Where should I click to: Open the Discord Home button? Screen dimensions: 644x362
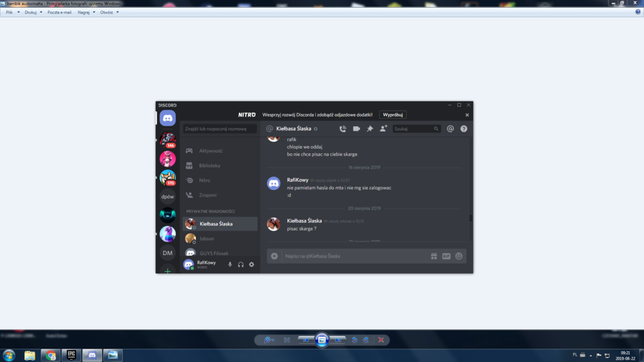[x=167, y=119]
